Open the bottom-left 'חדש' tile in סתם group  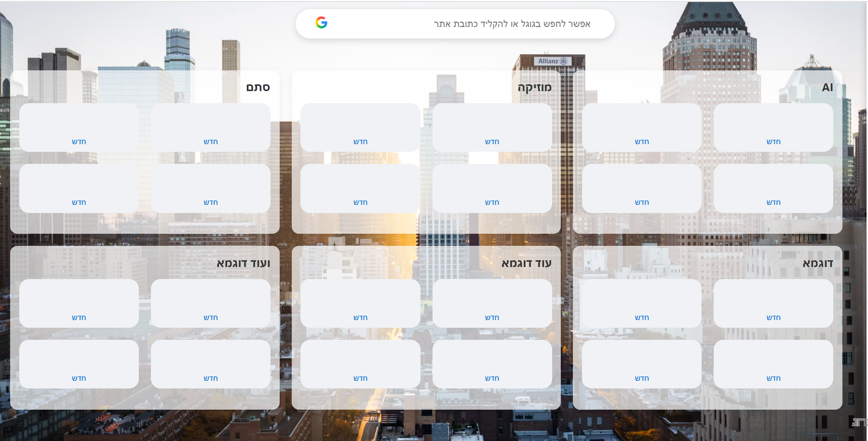[x=79, y=188]
